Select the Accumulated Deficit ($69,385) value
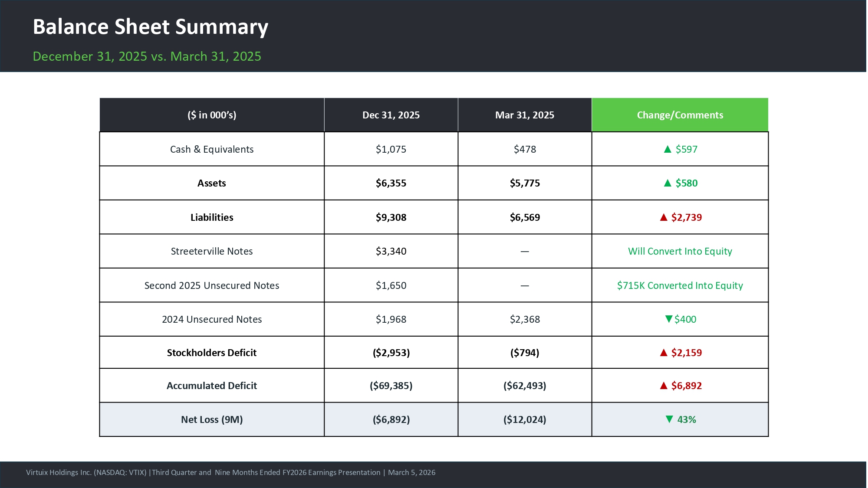Viewport: 868px width, 488px height. [391, 386]
